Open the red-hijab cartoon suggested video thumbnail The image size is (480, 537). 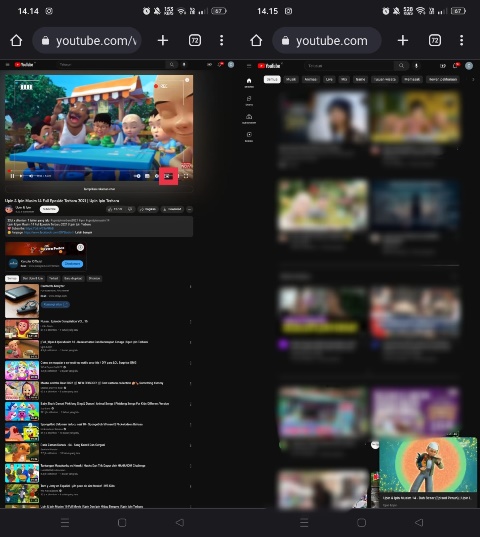22,329
